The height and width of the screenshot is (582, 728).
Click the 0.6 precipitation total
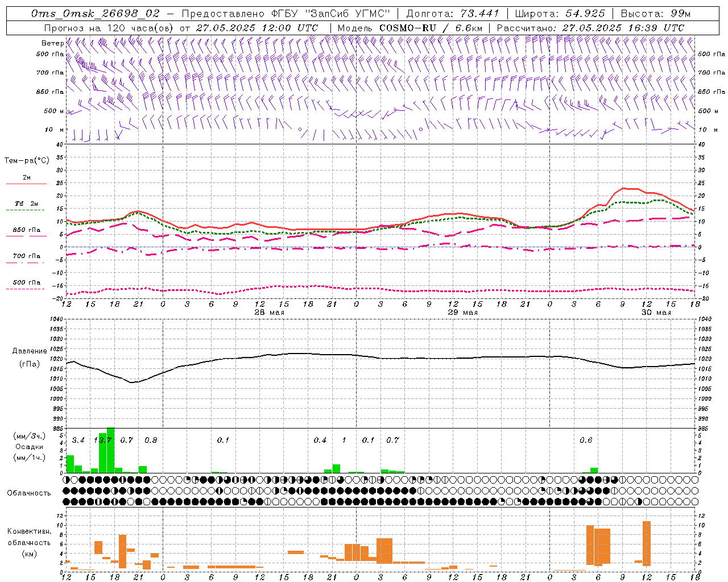point(586,440)
